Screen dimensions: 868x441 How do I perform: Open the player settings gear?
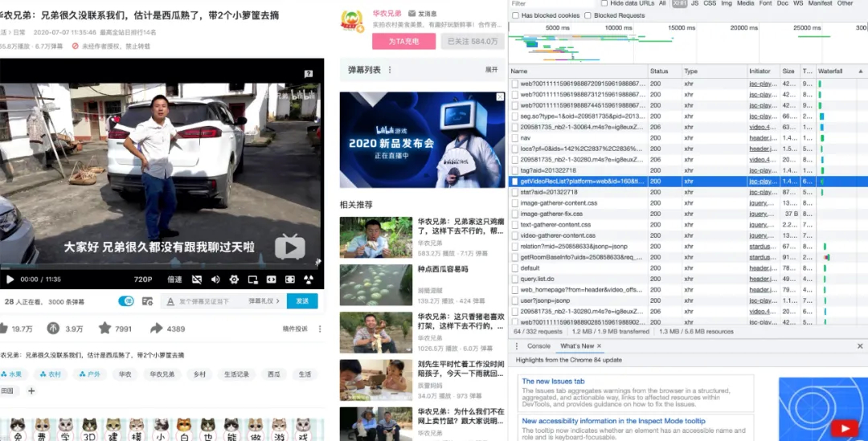[234, 280]
